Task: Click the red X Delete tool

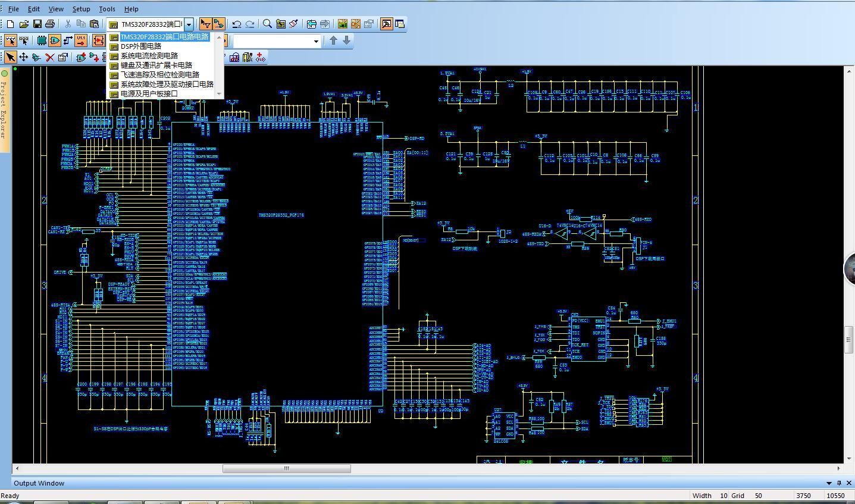Action: coord(50,57)
